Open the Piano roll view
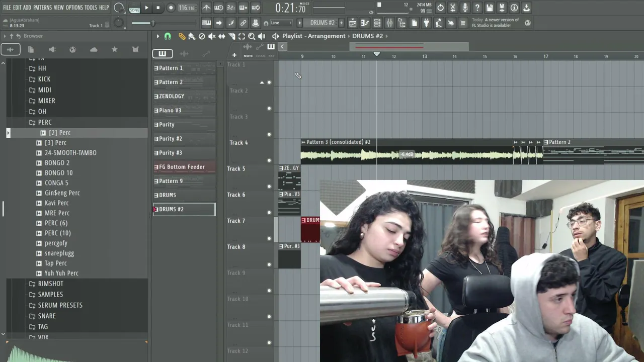Viewport: 644px width, 362px height. pos(365,23)
